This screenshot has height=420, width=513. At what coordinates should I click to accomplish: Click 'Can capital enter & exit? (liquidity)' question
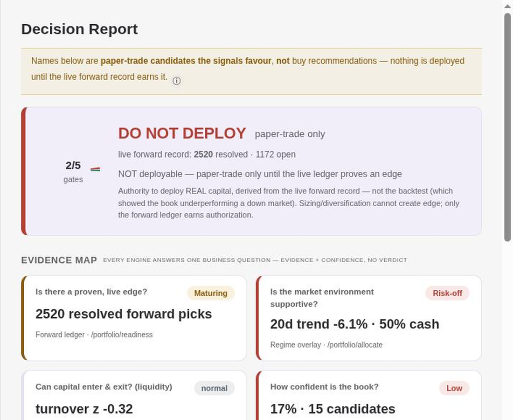pos(104,386)
